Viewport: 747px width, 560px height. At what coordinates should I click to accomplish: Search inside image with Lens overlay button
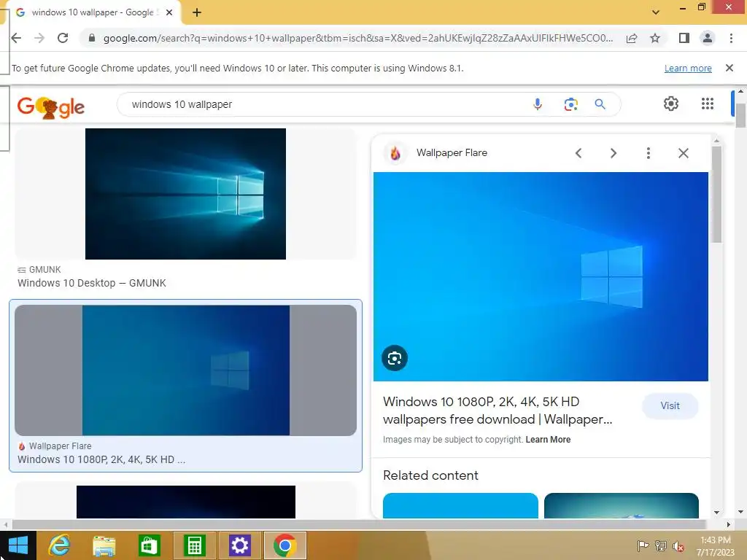click(395, 358)
